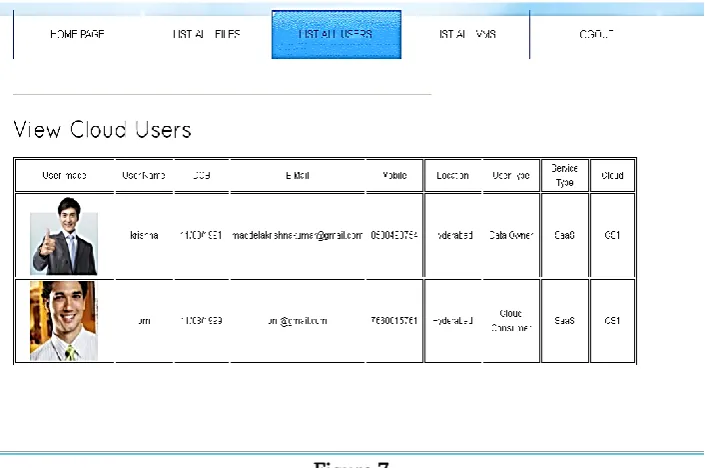Viewport: 705px width, 468px height.
Task: Click krishna's profile photo with thumbs up
Action: point(64,236)
